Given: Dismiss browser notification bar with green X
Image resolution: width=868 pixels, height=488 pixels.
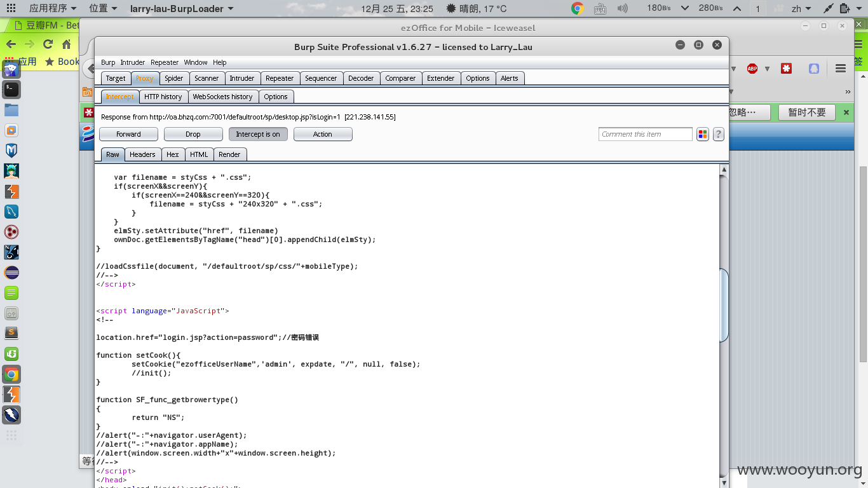Looking at the screenshot, I should pyautogui.click(x=846, y=112).
